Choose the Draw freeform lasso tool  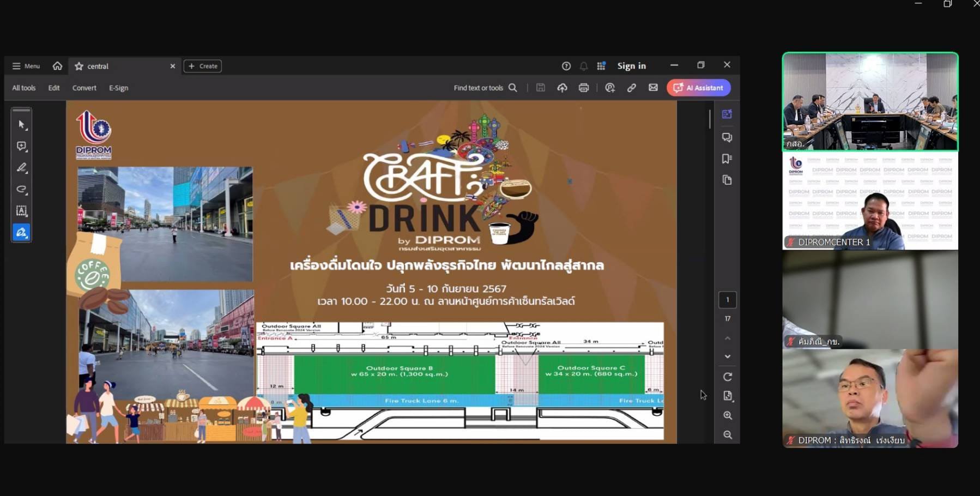22,189
